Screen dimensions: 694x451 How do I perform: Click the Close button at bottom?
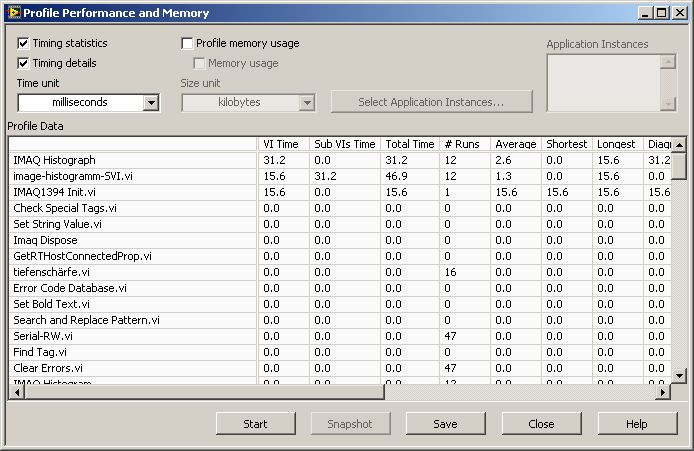tap(541, 424)
